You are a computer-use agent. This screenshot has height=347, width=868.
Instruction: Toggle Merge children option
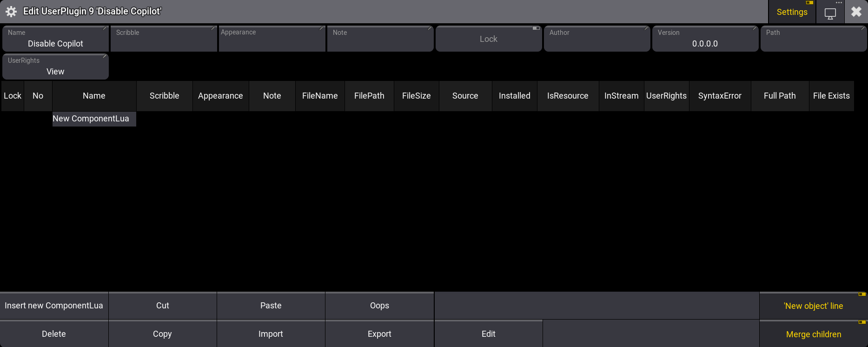(x=813, y=334)
